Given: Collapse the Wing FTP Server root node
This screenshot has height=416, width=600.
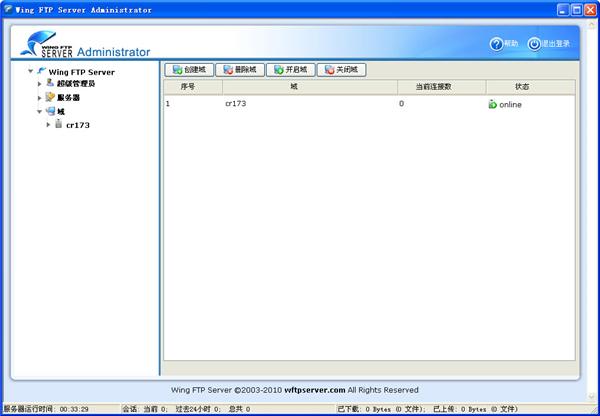Looking at the screenshot, I should pos(30,71).
